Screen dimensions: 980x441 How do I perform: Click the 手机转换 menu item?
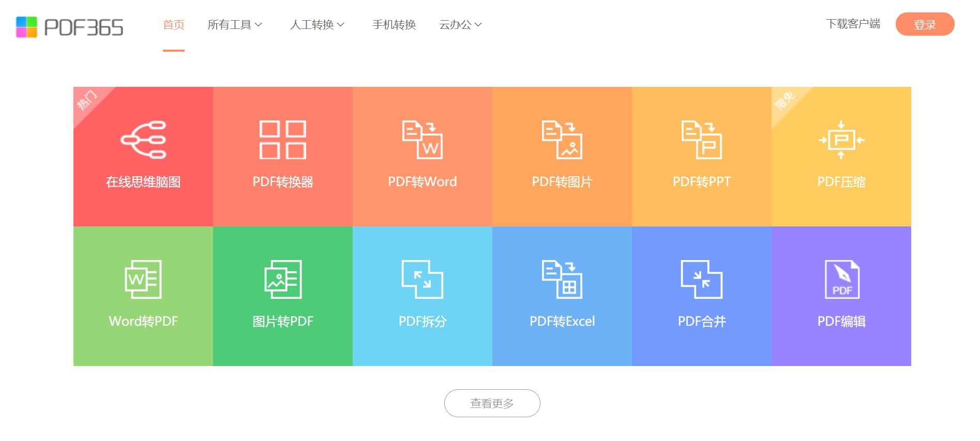(394, 25)
